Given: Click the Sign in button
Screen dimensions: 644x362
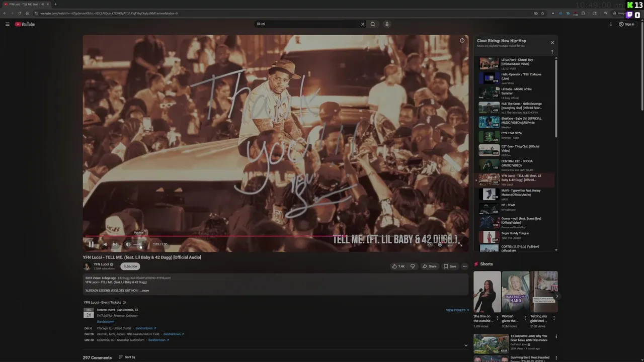Looking at the screenshot, I should tap(627, 24).
